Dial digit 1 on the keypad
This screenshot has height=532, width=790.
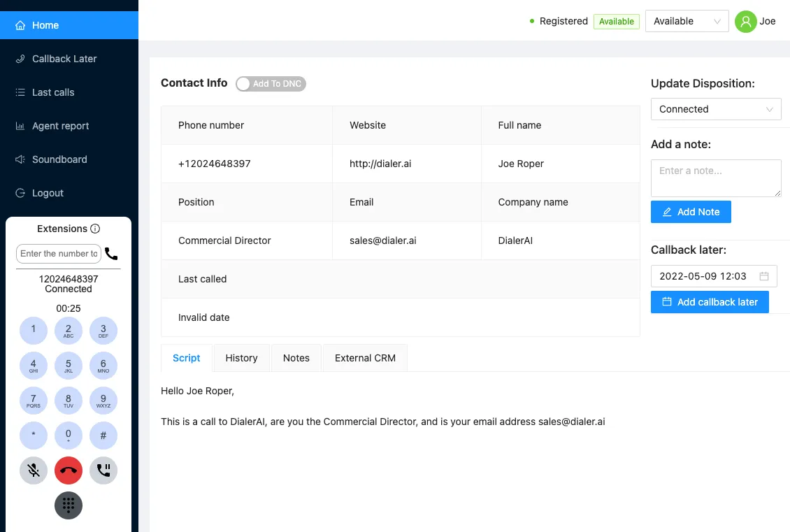(34, 331)
